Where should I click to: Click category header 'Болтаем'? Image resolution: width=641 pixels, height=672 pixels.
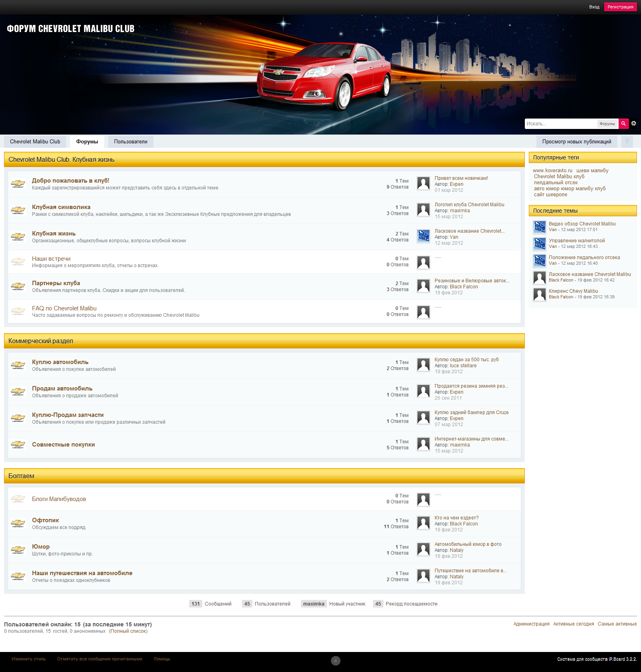pyautogui.click(x=21, y=476)
